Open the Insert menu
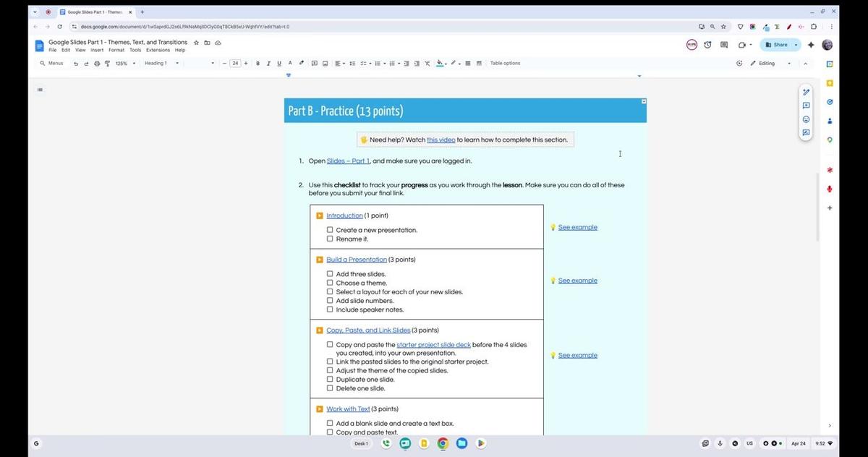868x457 pixels. coord(97,50)
